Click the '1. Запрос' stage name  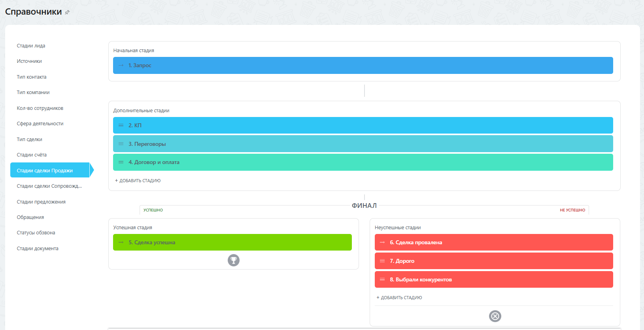click(x=140, y=65)
